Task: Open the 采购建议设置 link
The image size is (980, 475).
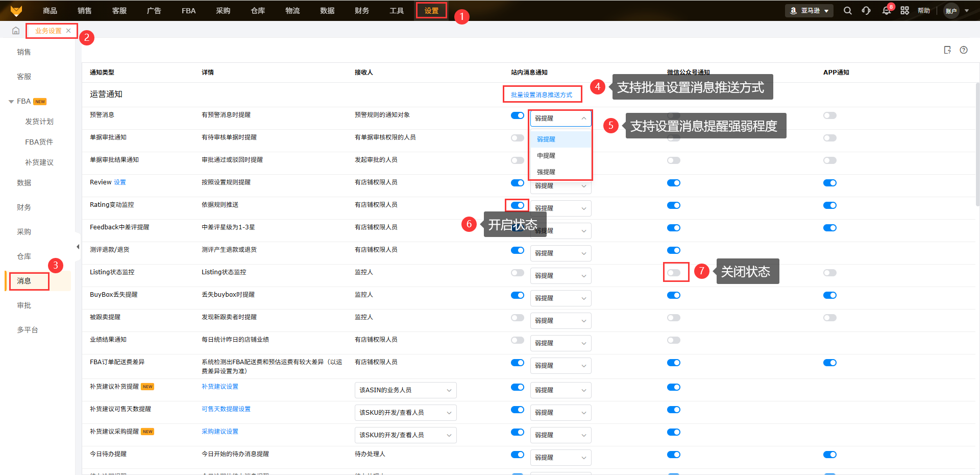Action: 220,432
